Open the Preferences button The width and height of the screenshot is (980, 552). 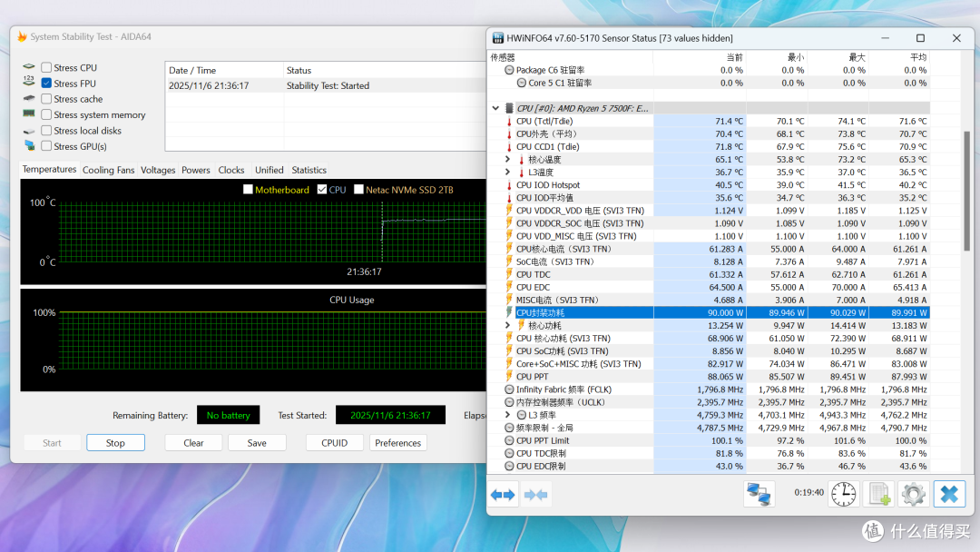pos(398,443)
